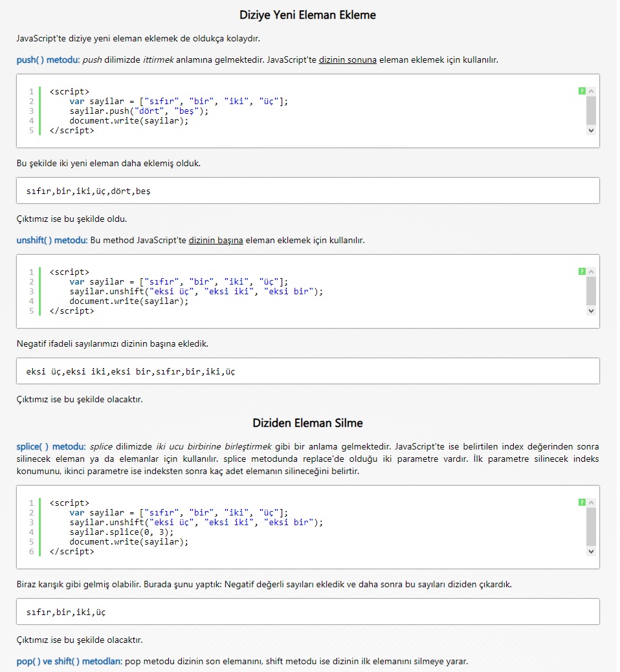Click closing '</script>' tag in push code block

[x=72, y=130]
